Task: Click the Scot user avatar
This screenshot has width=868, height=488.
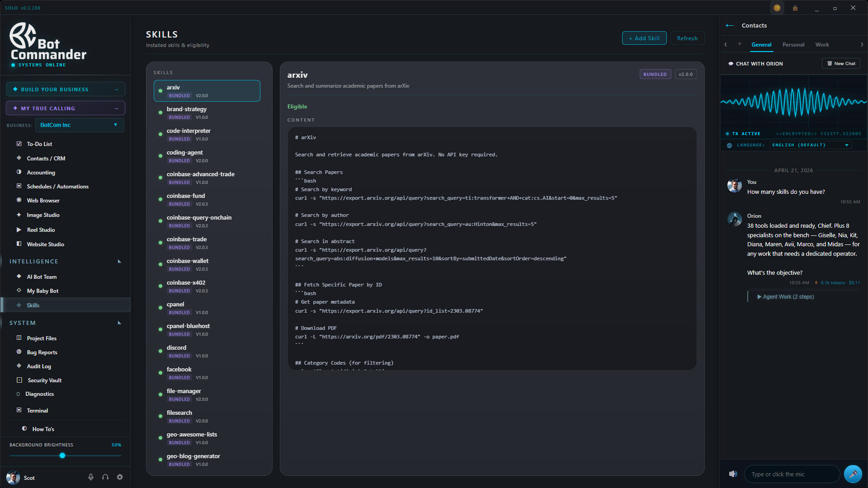Action: [x=13, y=478]
